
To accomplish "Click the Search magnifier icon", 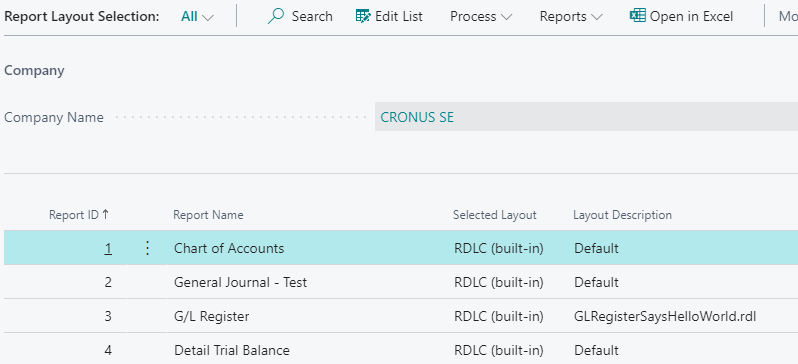I will click(x=275, y=16).
